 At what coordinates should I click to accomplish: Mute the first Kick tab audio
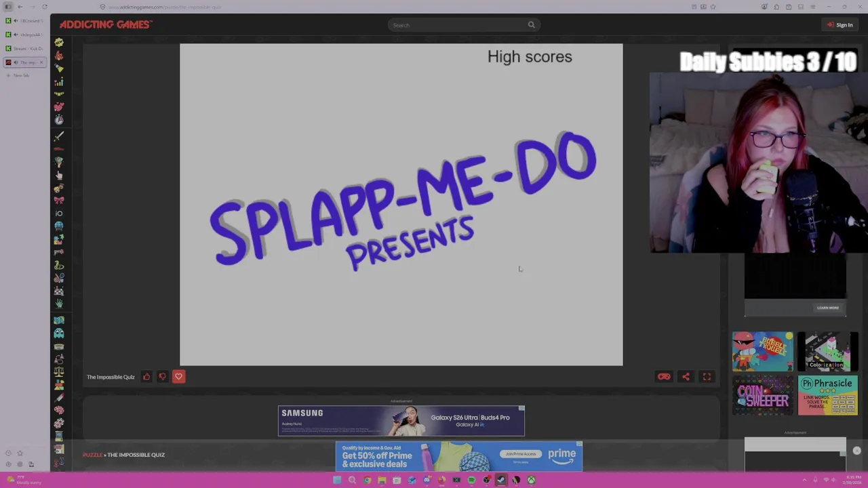(x=16, y=20)
